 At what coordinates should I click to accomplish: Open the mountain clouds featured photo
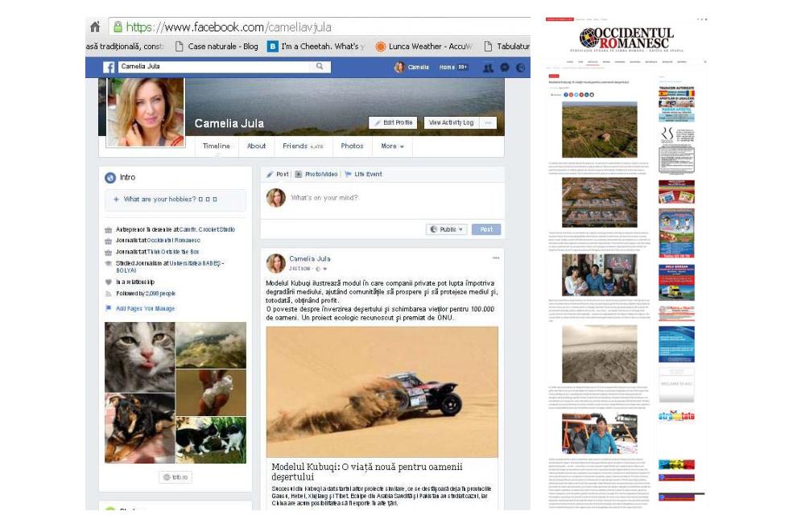click(x=211, y=345)
